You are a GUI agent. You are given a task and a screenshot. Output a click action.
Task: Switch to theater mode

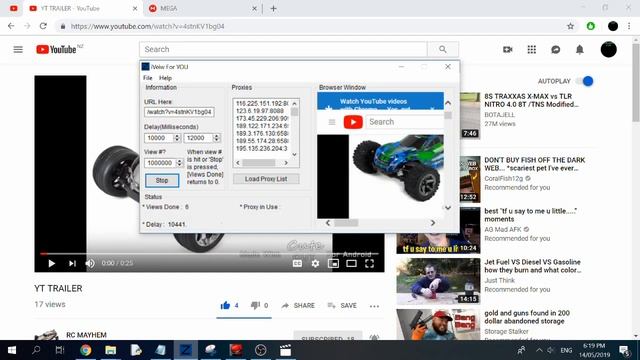pyautogui.click(x=351, y=264)
